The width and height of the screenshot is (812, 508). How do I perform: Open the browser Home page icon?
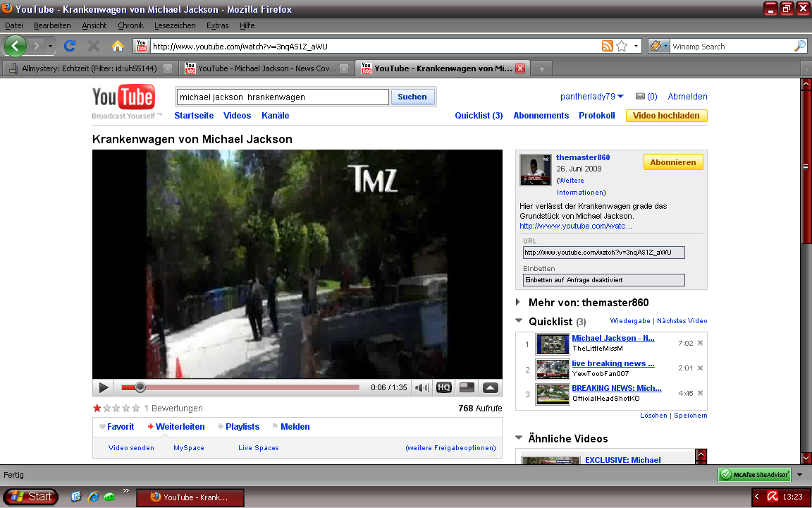coord(118,46)
